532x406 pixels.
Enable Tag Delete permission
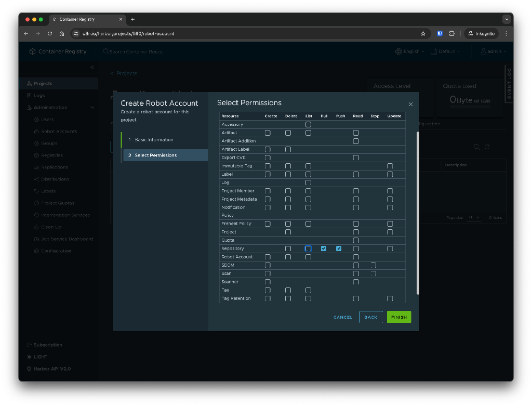(288, 290)
